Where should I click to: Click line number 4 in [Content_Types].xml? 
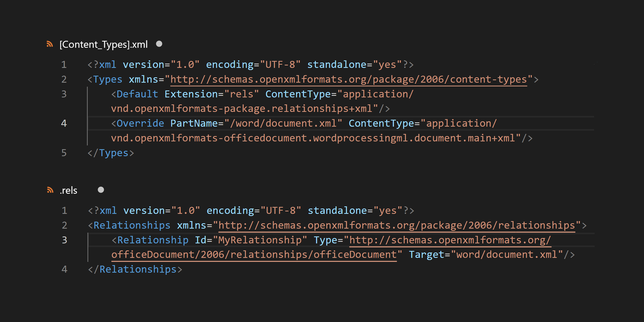pos(64,123)
